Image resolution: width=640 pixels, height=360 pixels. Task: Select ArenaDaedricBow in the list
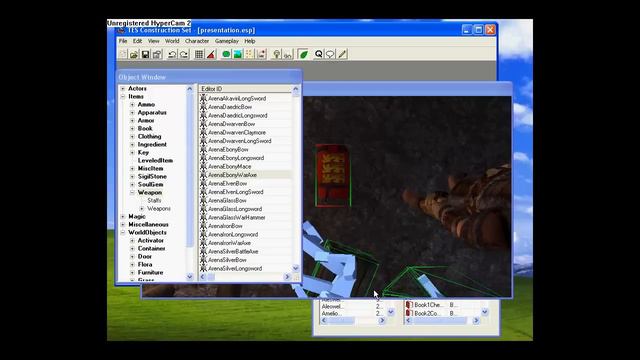pos(230,107)
